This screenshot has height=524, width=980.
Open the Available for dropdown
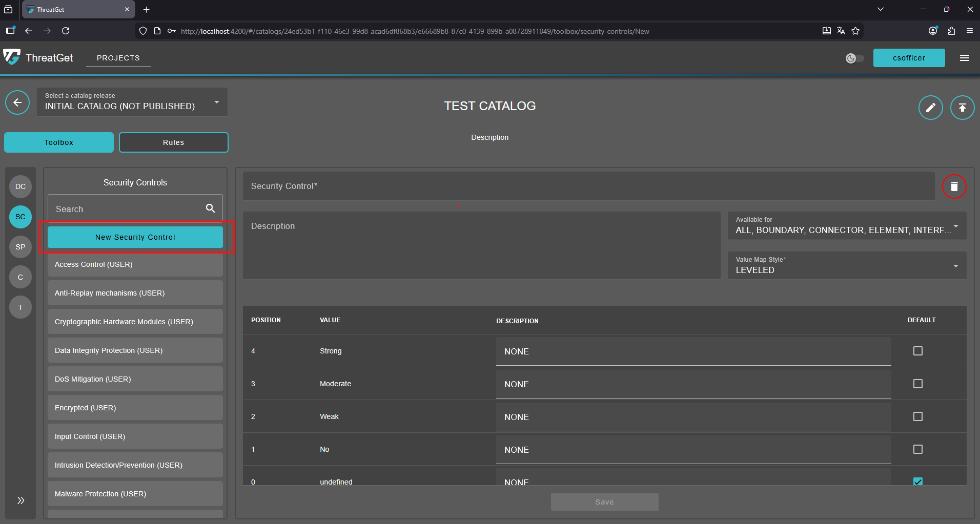[955, 225]
